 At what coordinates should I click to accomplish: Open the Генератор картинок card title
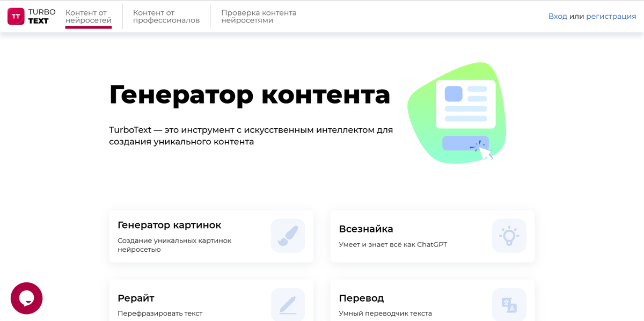[x=170, y=225]
